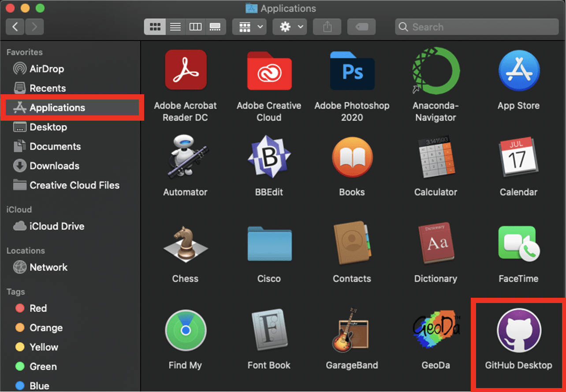Click the Find My app icon
566x392 pixels.
click(x=186, y=330)
